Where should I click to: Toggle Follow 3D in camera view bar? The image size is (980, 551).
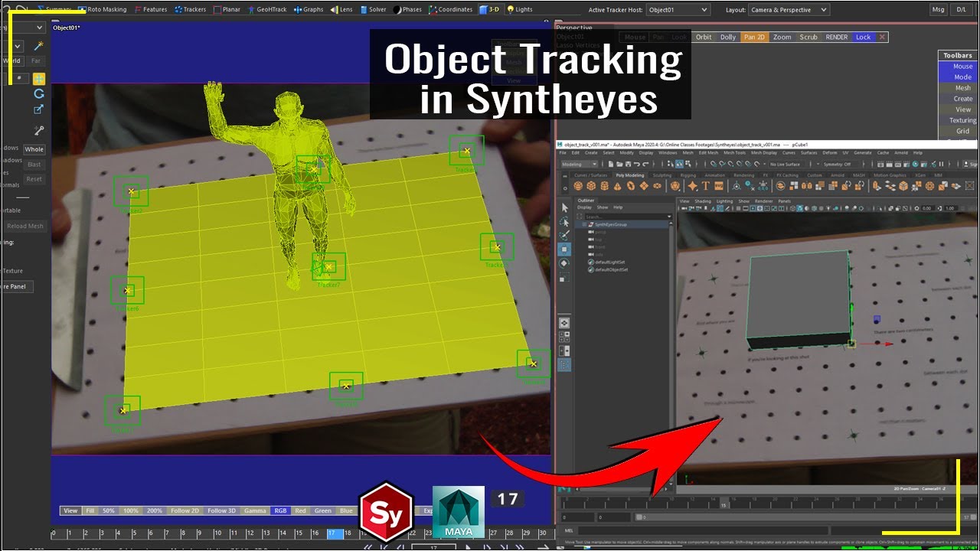point(222,510)
